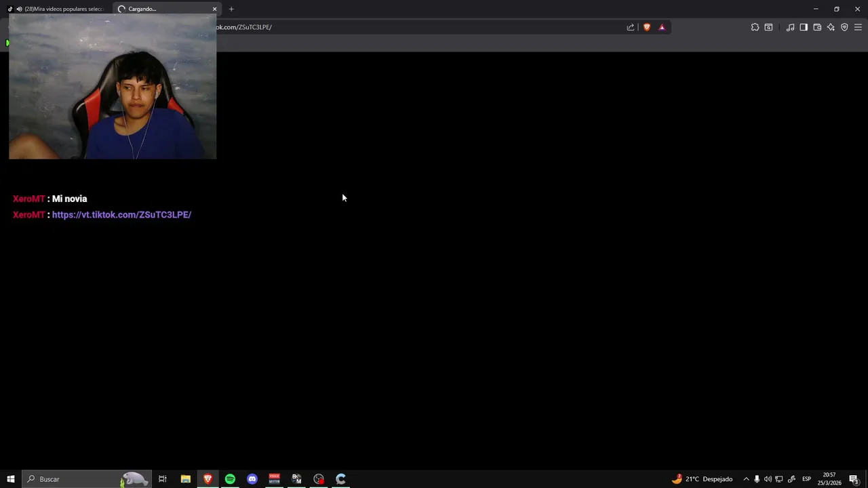
Task: Switch to Brave browser in taskbar
Action: pyautogui.click(x=208, y=479)
